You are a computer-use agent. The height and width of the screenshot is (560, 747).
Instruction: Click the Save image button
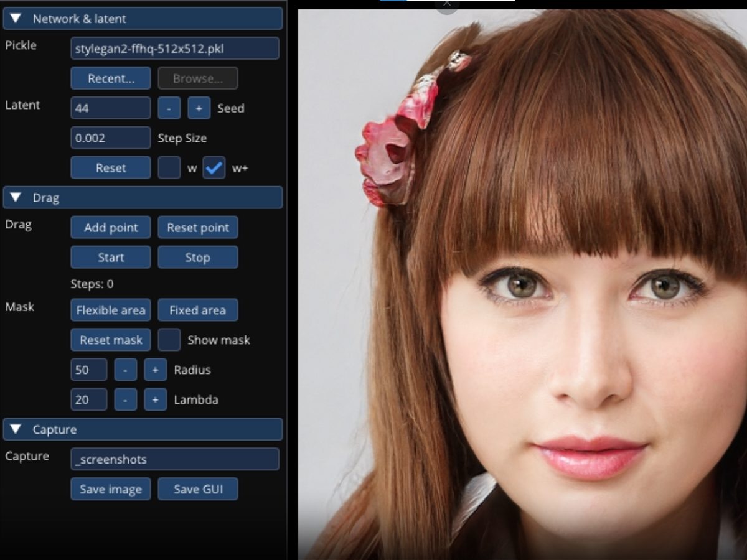click(x=111, y=489)
